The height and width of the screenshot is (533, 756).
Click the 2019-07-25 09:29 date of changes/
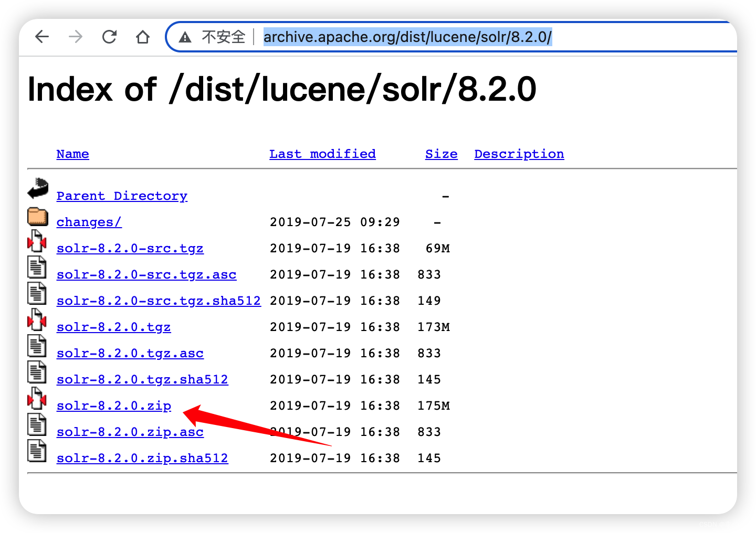335,222
